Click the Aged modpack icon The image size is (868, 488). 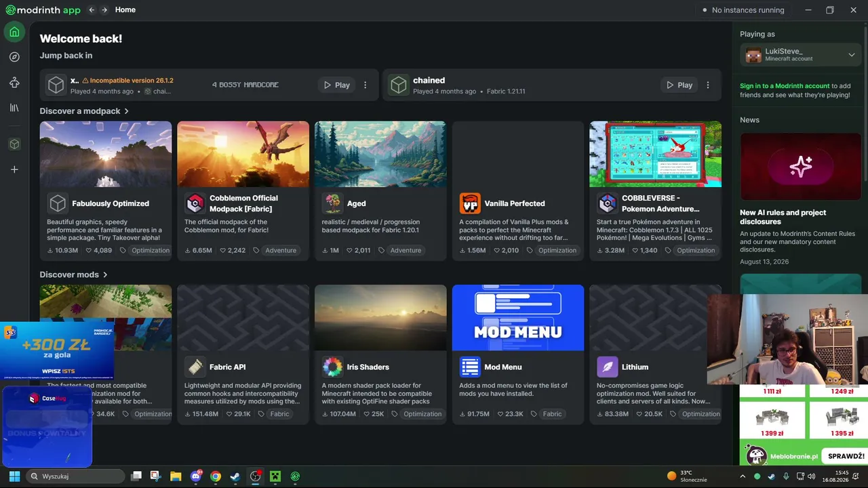(332, 203)
